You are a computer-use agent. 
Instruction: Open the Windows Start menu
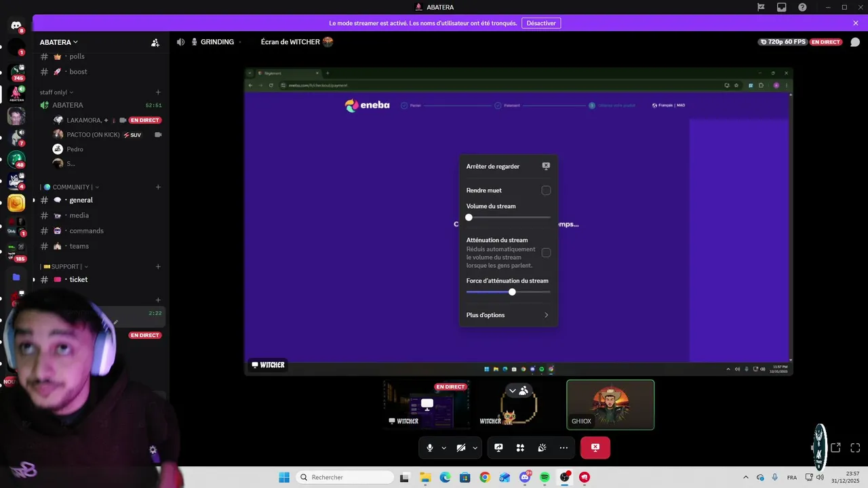(284, 477)
